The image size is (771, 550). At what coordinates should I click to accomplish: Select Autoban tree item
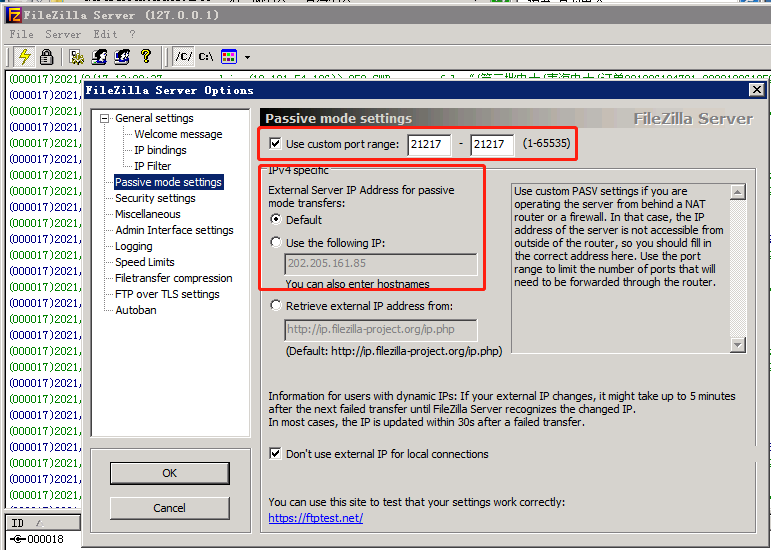[x=136, y=310]
